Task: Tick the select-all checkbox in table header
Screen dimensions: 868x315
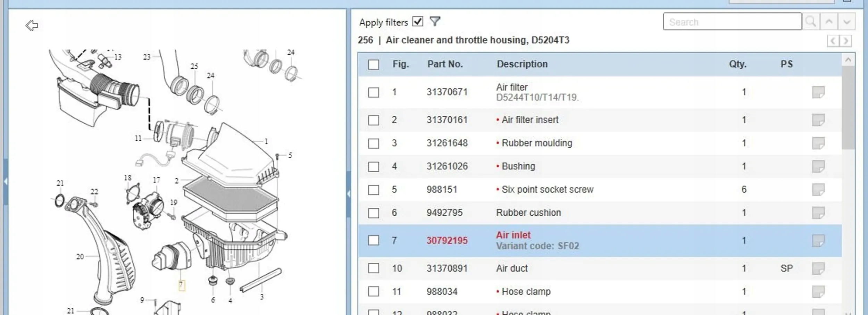Action: click(x=374, y=64)
